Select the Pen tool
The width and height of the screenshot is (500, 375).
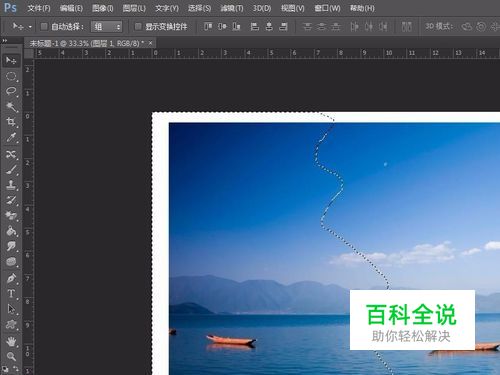click(11, 278)
